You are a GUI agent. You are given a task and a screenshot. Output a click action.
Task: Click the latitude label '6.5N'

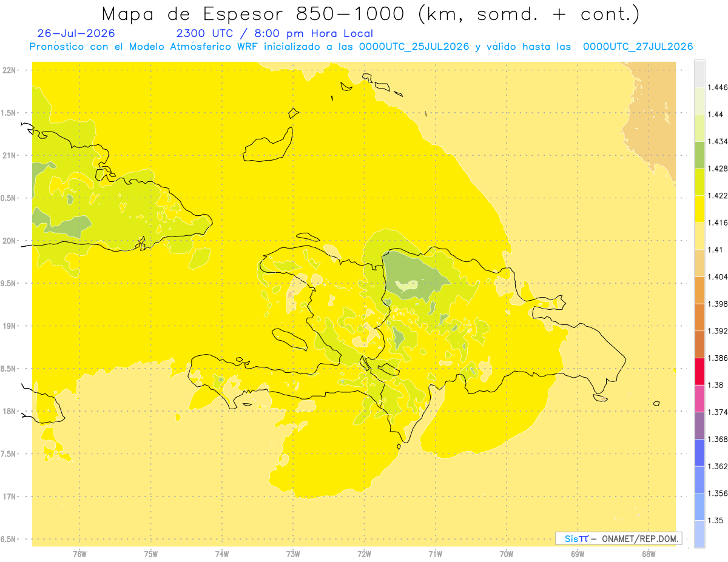(9, 540)
